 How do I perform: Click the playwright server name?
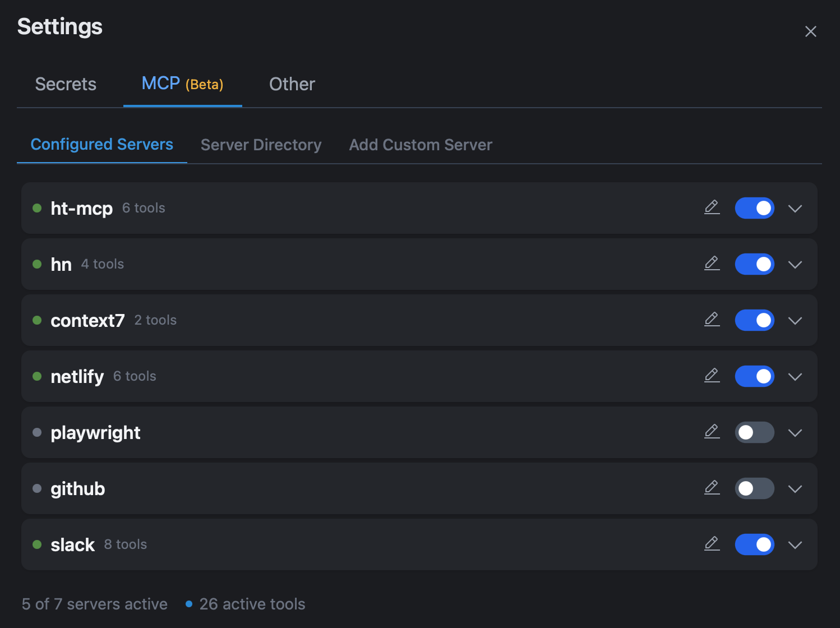(95, 433)
